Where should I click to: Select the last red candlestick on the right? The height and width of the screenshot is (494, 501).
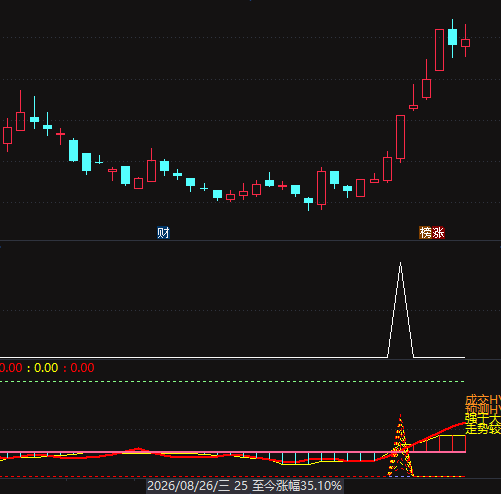click(465, 42)
